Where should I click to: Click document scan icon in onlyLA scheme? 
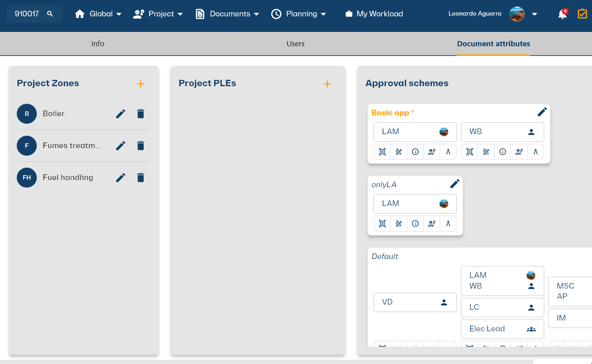(x=382, y=224)
